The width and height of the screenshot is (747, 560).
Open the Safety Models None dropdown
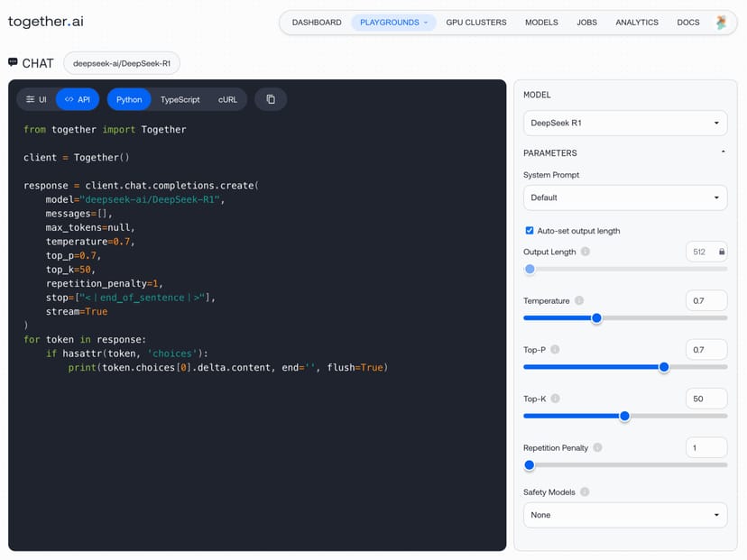(x=625, y=515)
